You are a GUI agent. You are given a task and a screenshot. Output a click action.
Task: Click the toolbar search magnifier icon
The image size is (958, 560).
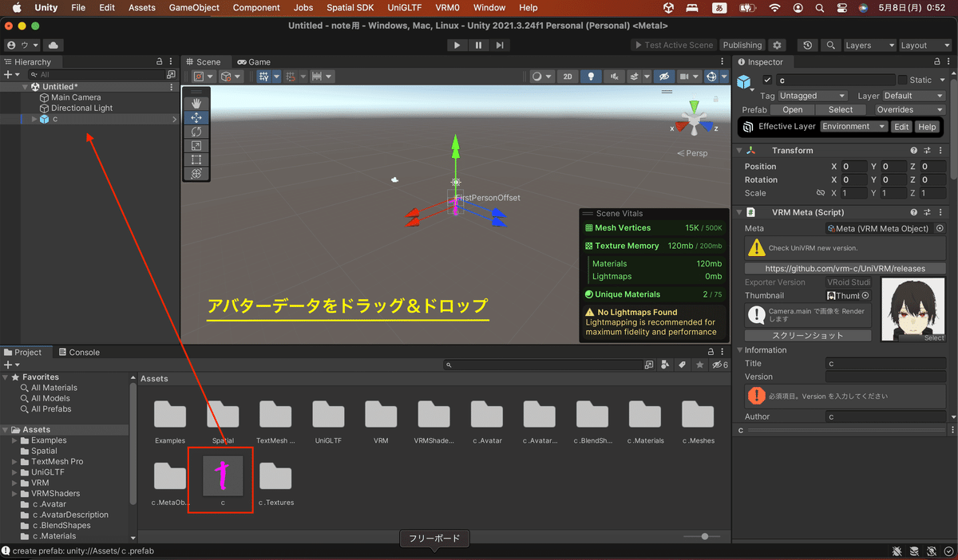point(831,45)
